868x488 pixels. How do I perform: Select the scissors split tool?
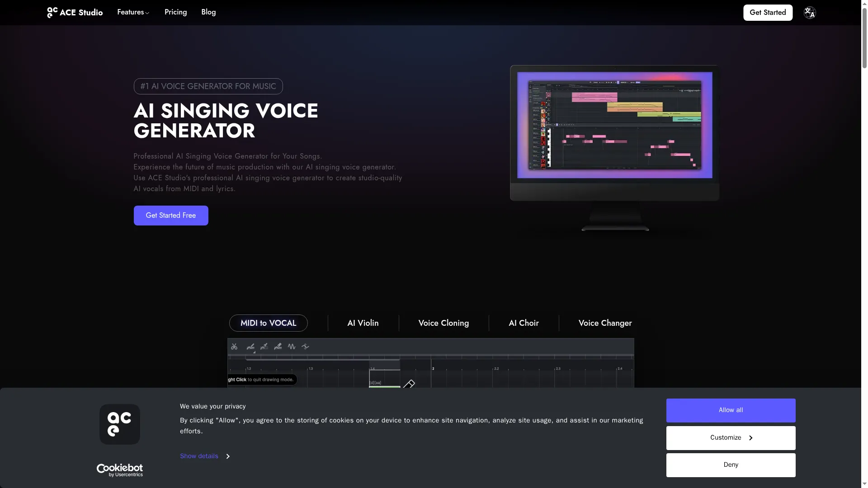tap(234, 347)
